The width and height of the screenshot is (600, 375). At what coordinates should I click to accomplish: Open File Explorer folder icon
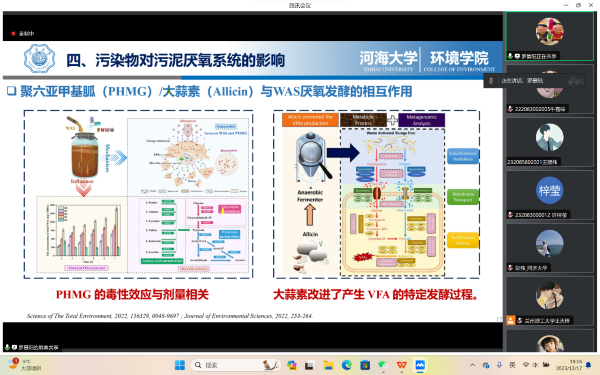click(328, 365)
